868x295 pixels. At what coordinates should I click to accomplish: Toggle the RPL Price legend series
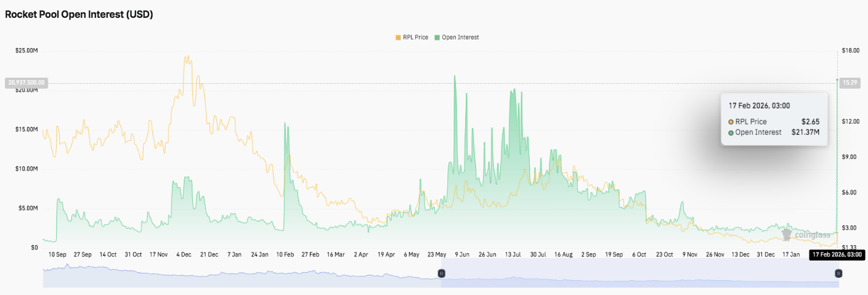[412, 37]
